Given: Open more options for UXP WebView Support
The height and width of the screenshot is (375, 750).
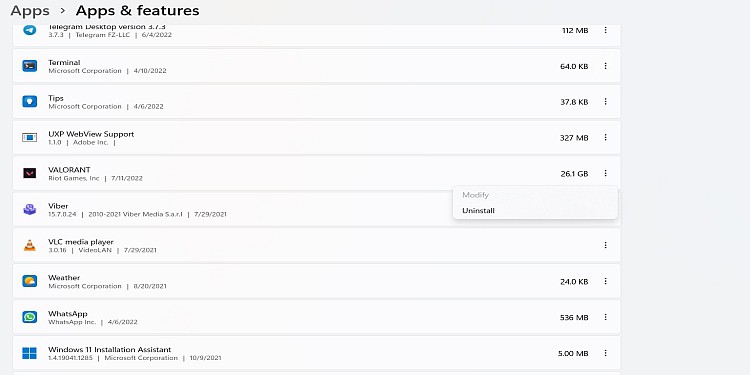Looking at the screenshot, I should point(606,138).
